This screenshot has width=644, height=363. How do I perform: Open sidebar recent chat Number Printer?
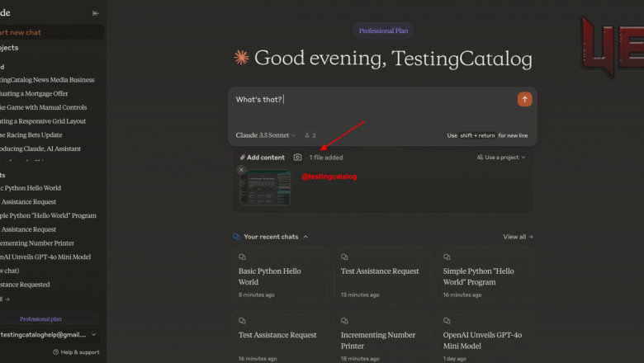click(x=37, y=243)
